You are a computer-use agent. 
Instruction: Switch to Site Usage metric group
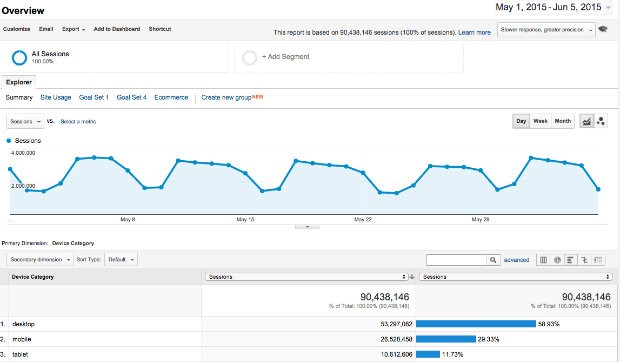point(56,97)
